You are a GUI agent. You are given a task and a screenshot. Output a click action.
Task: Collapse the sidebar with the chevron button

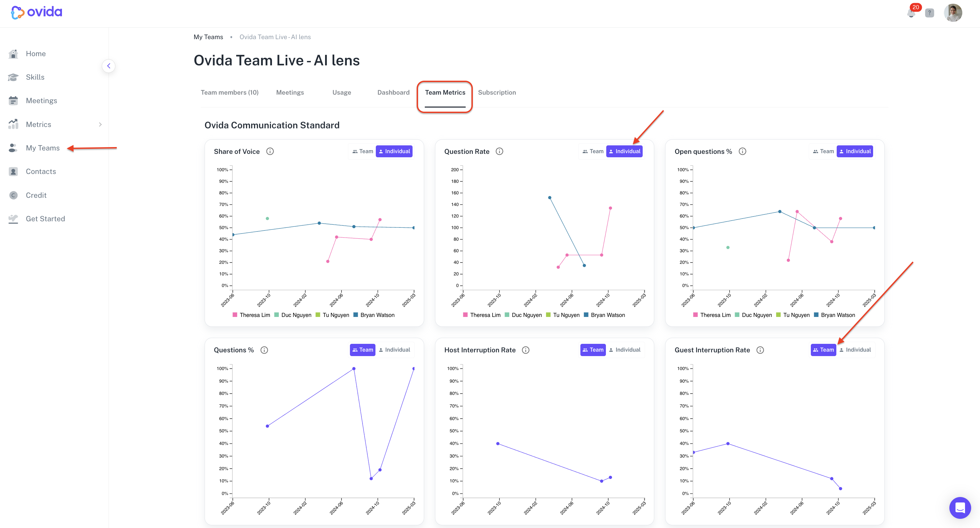pyautogui.click(x=109, y=66)
